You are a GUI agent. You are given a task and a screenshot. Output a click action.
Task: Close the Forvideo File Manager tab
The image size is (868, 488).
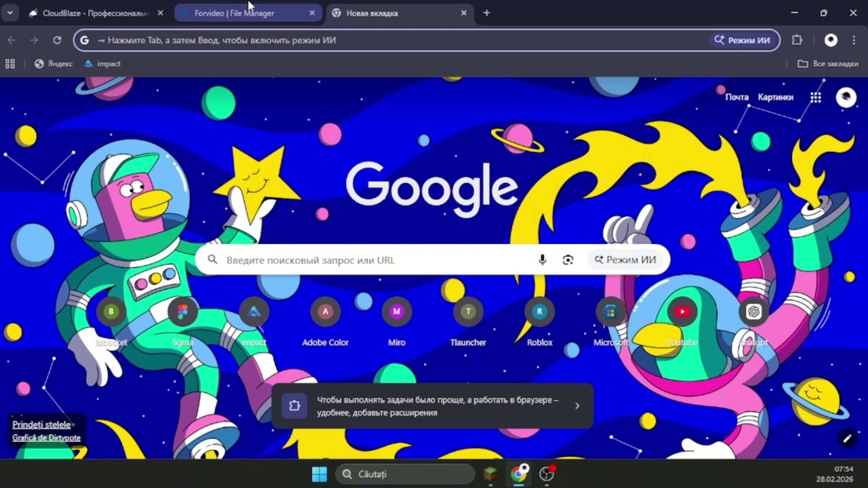tap(312, 13)
